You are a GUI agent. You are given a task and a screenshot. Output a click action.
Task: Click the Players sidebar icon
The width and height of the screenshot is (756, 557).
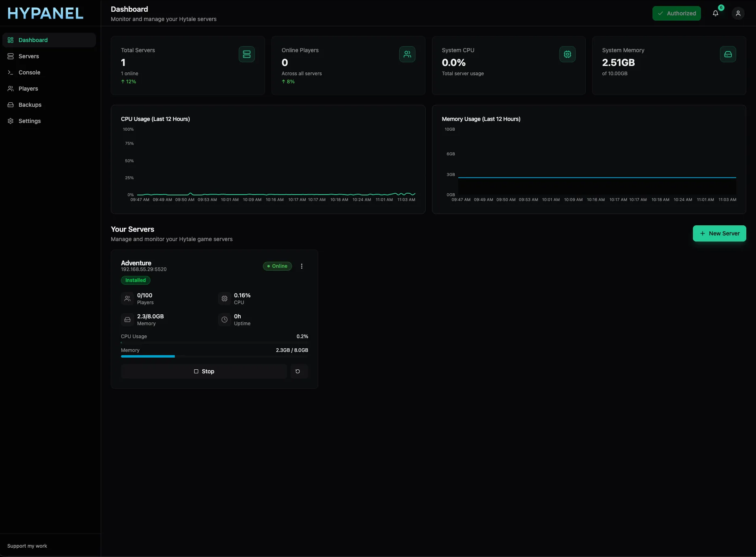(10, 88)
